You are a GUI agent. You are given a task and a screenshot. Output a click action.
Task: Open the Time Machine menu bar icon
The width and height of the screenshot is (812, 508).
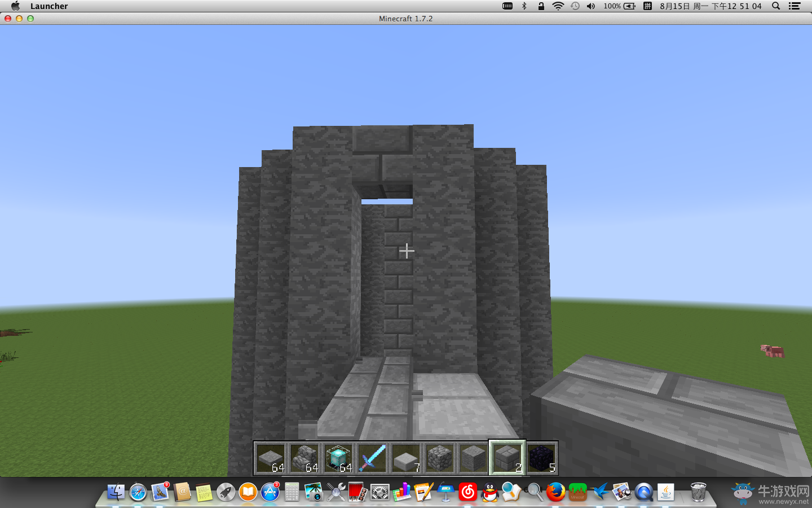(x=575, y=6)
